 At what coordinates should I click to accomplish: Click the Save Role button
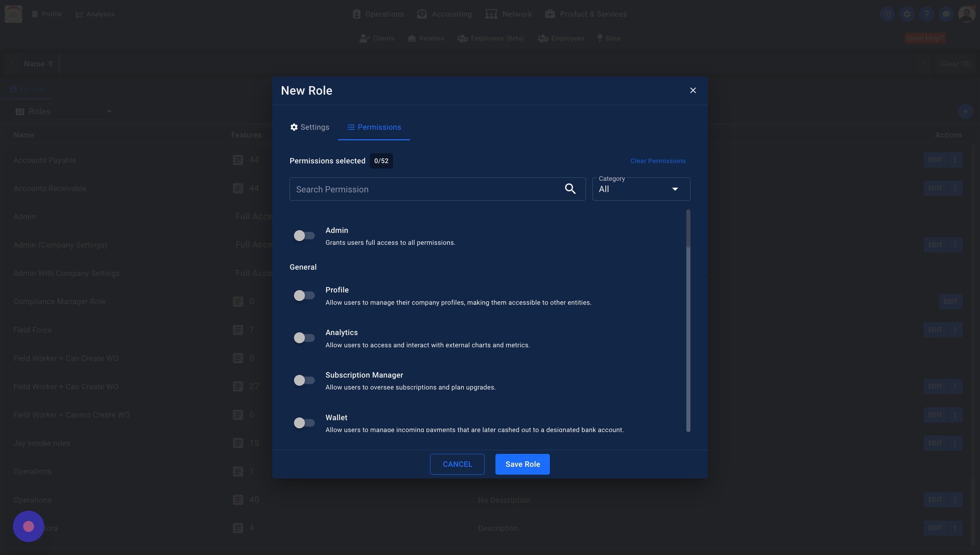[x=522, y=464]
